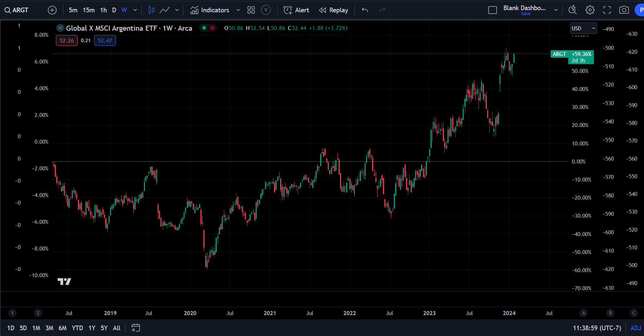The width and height of the screenshot is (644, 336).
Task: Open chart settings gear icon
Action: tap(590, 10)
